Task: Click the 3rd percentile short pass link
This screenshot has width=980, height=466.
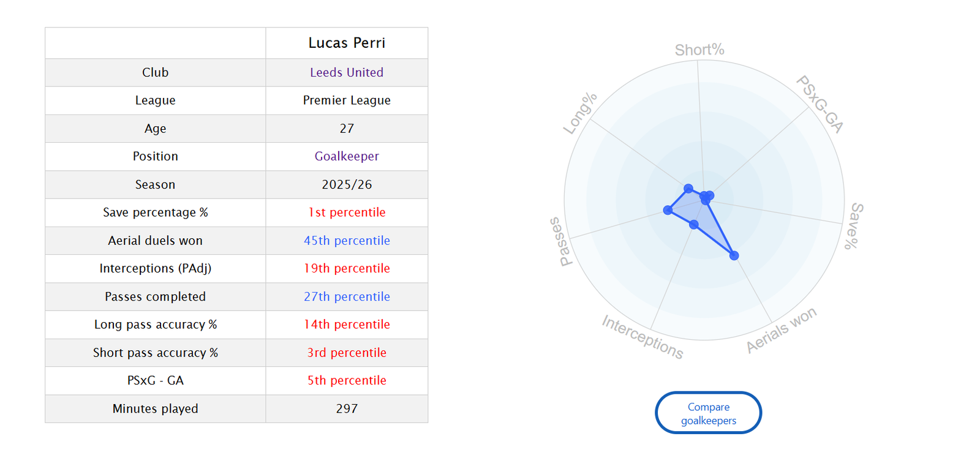Action: pyautogui.click(x=347, y=353)
